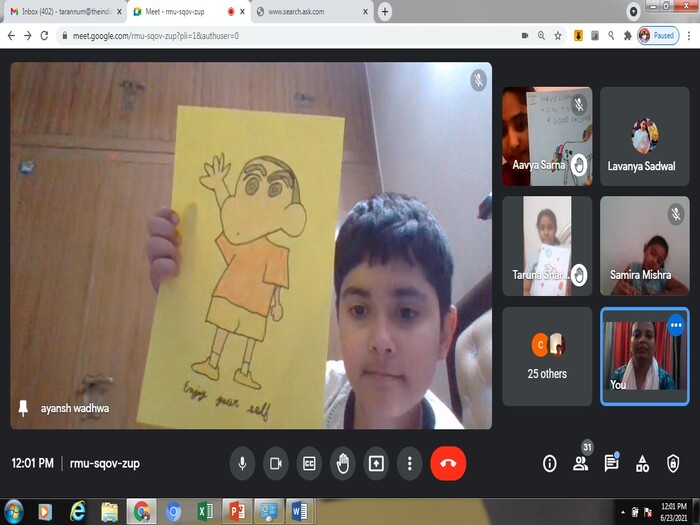Show hidden system tray icons arrow
700x525 pixels.
point(623,512)
